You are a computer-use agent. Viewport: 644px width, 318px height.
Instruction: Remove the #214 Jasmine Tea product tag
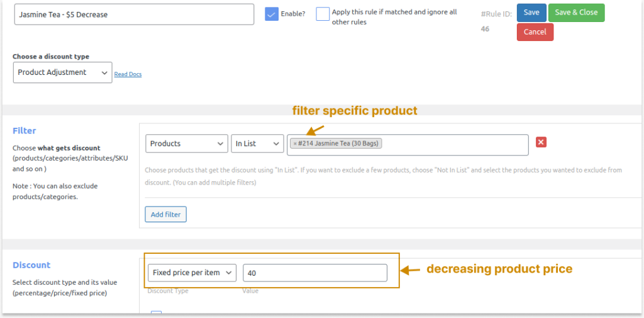click(x=295, y=144)
